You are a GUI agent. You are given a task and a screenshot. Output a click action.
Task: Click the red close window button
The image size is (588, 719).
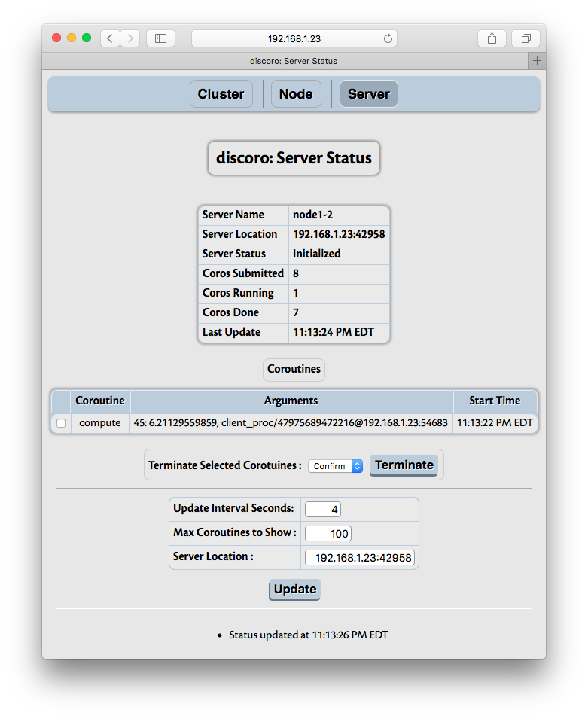[56, 38]
